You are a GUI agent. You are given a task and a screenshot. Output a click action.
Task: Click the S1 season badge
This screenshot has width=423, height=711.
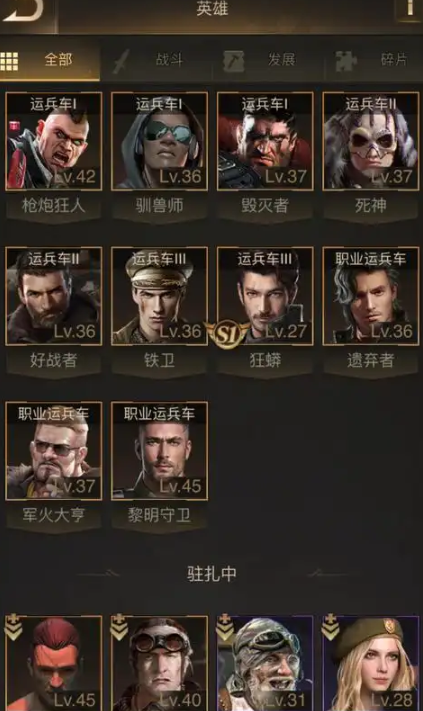click(x=226, y=335)
